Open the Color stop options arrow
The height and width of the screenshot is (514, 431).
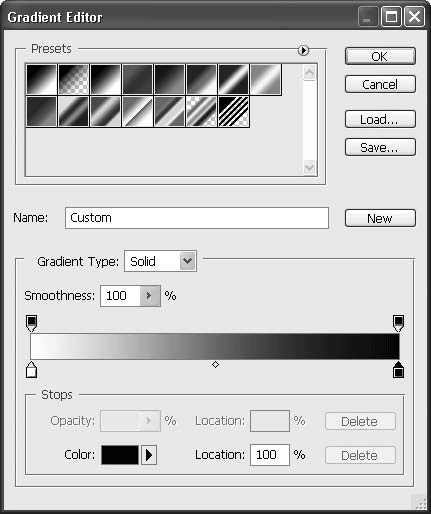149,455
